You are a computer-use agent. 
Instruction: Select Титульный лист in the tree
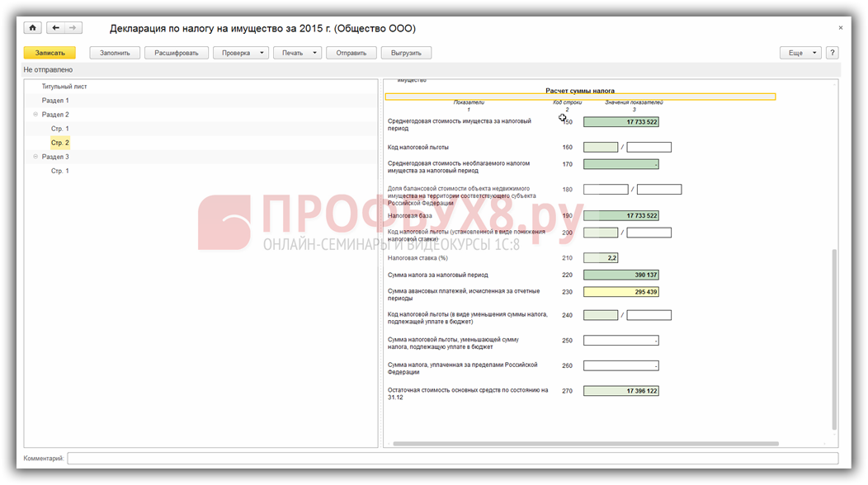[x=64, y=87]
